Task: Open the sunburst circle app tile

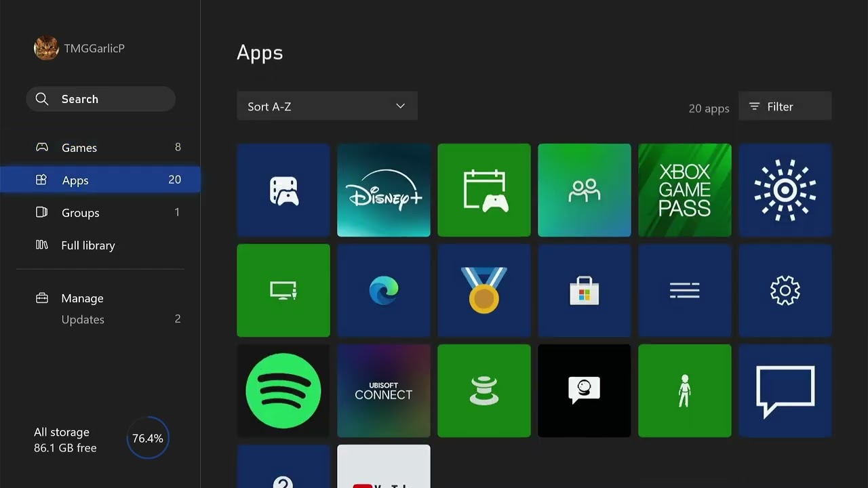Action: 785,190
